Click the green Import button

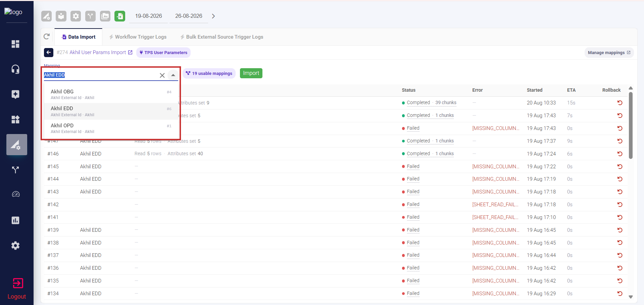click(251, 73)
